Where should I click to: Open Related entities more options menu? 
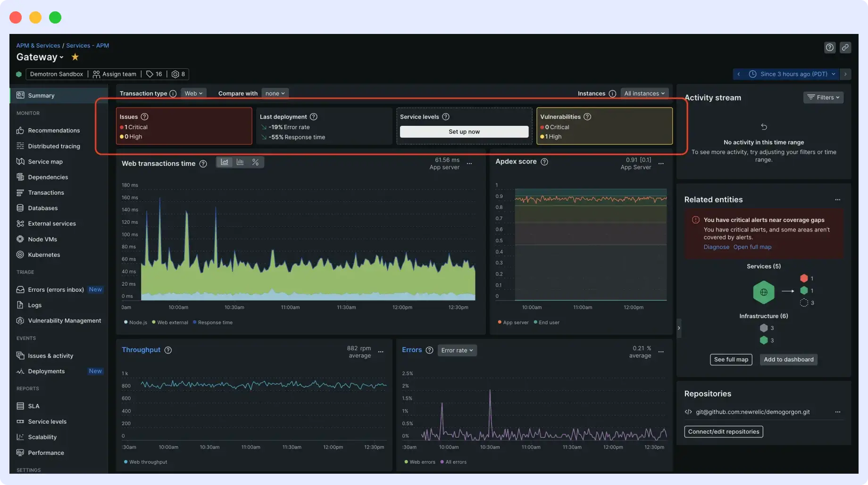tap(838, 200)
